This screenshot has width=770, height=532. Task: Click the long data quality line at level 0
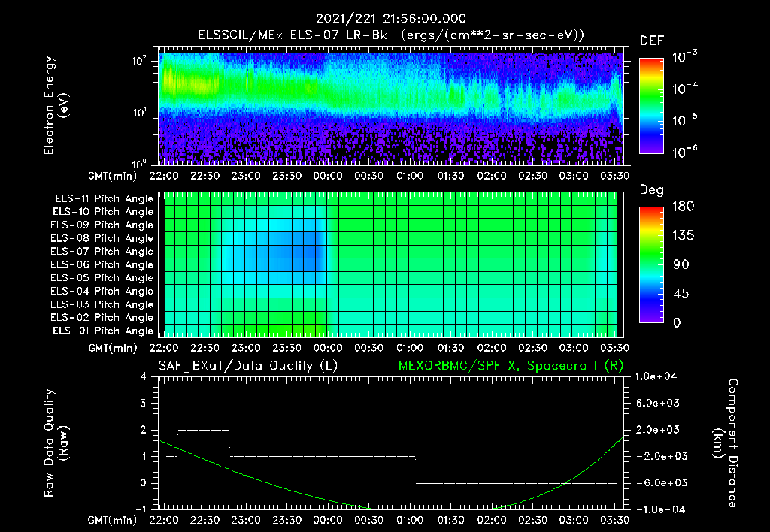(x=516, y=483)
